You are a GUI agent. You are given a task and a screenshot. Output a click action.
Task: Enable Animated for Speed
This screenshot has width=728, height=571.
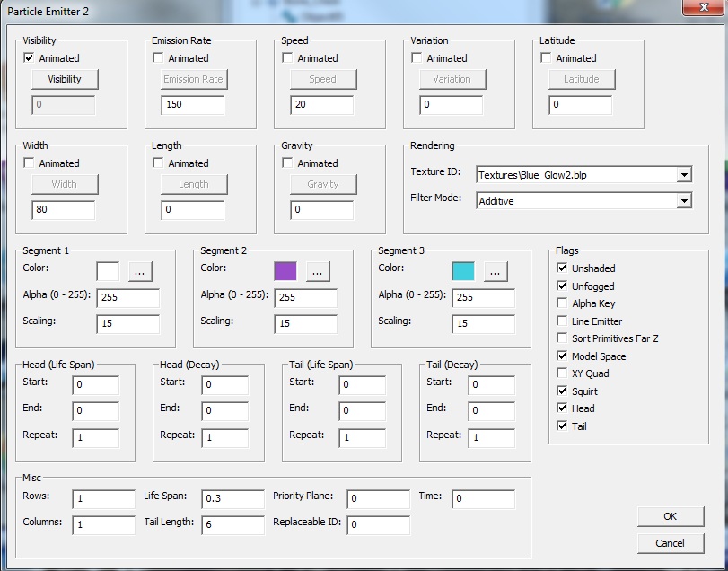[287, 58]
